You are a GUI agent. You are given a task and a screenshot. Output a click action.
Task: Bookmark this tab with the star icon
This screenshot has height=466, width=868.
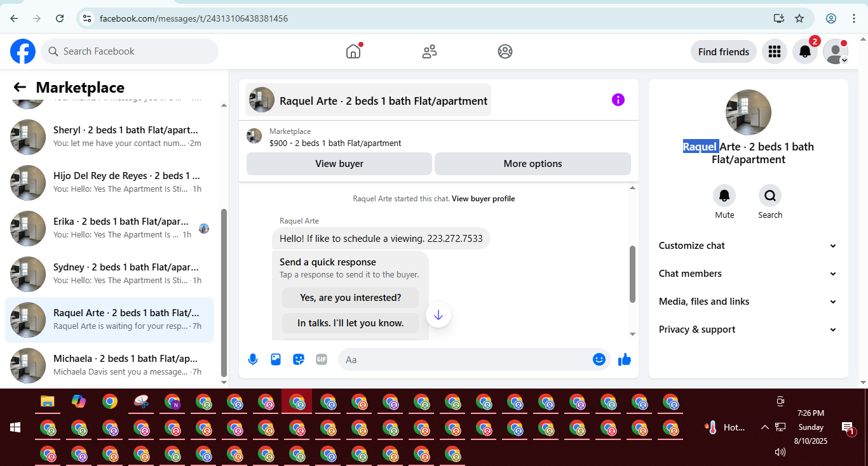799,18
